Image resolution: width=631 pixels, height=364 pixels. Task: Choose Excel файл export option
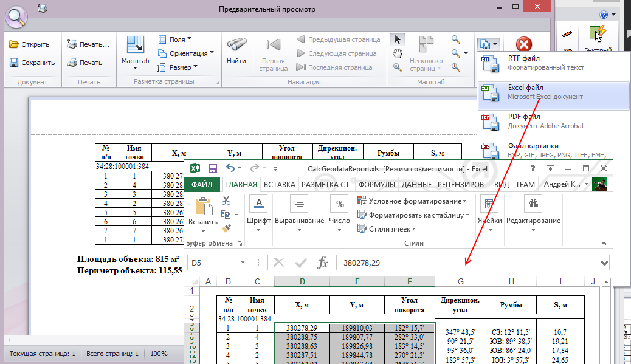553,96
